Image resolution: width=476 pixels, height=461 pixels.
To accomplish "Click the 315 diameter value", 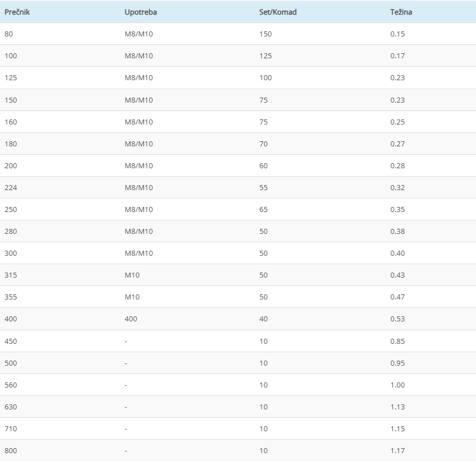I will coord(11,275).
